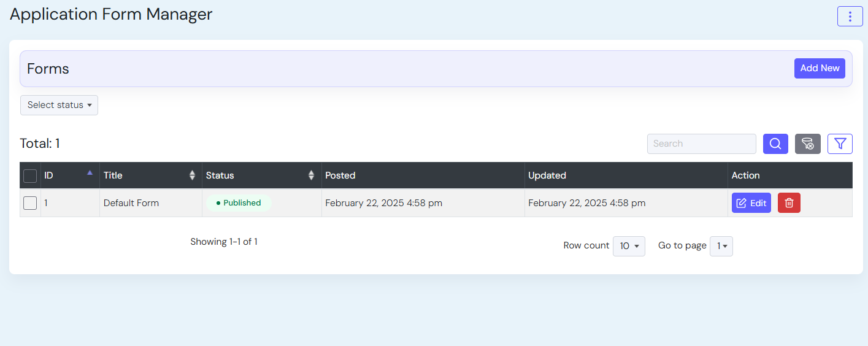Open the funnel filter button

point(840,144)
